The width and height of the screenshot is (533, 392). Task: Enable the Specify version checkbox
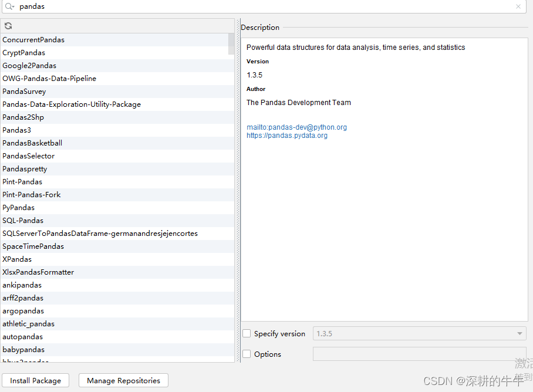click(x=247, y=333)
